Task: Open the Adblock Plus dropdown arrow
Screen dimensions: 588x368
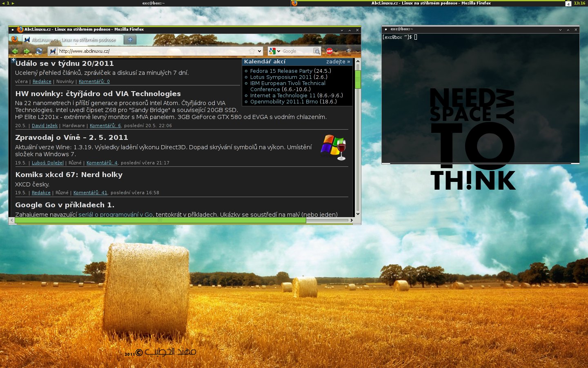Action: point(336,52)
